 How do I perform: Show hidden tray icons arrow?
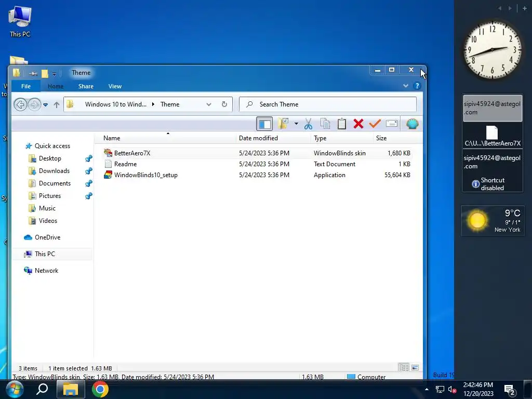tap(427, 389)
